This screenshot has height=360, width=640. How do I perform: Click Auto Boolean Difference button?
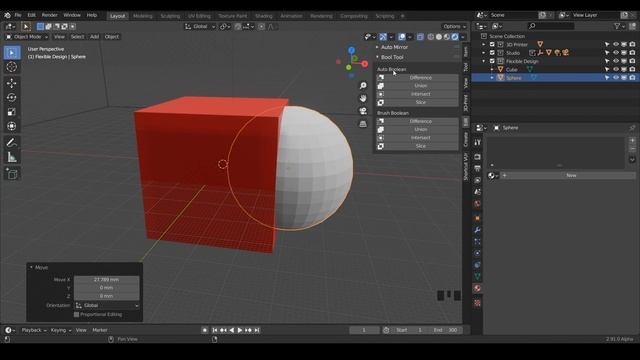pyautogui.click(x=418, y=78)
